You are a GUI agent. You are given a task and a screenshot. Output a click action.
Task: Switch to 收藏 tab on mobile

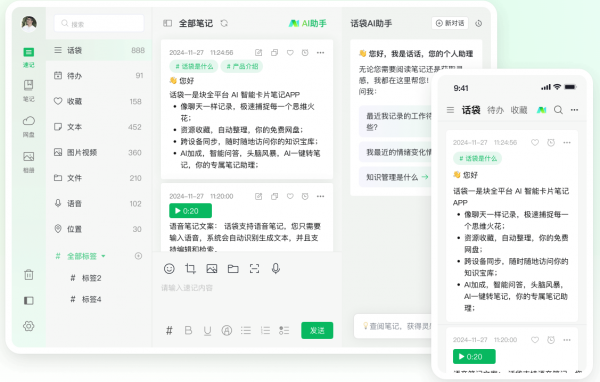[x=519, y=110]
